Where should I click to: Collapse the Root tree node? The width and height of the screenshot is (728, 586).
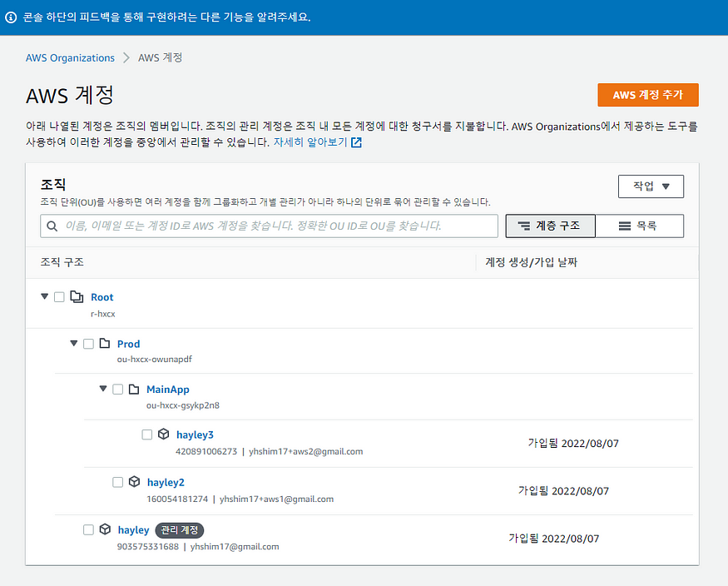(45, 296)
